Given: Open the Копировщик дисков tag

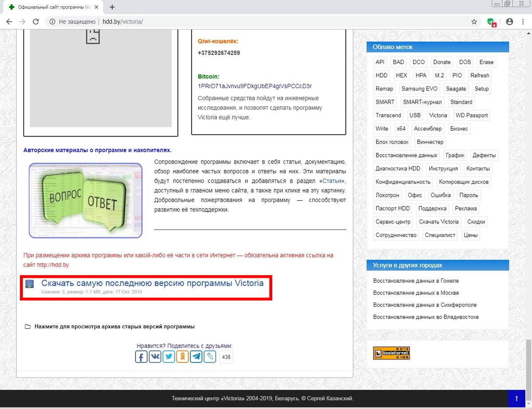Looking at the screenshot, I should point(464,182).
